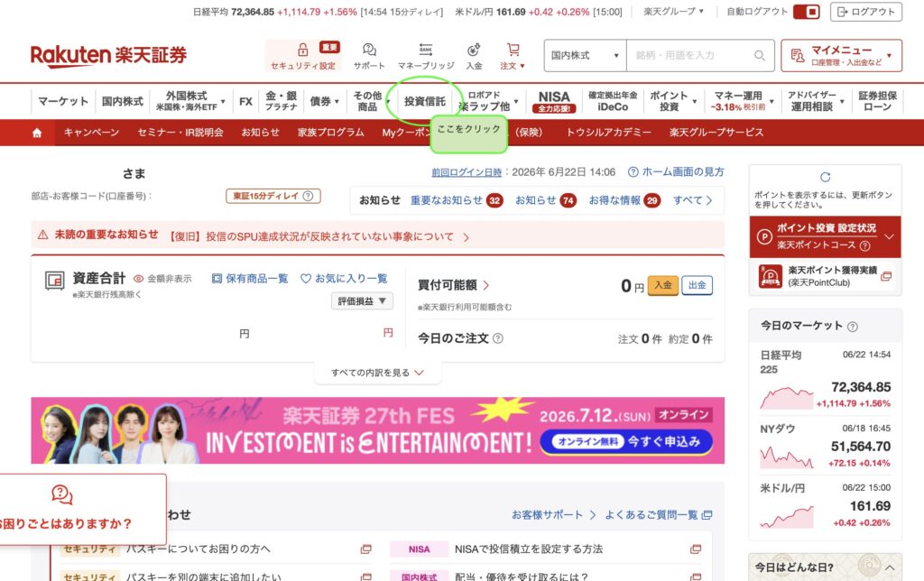Click help icon beside 東証15分ディレイ
This screenshot has width=924, height=581.
click(309, 196)
